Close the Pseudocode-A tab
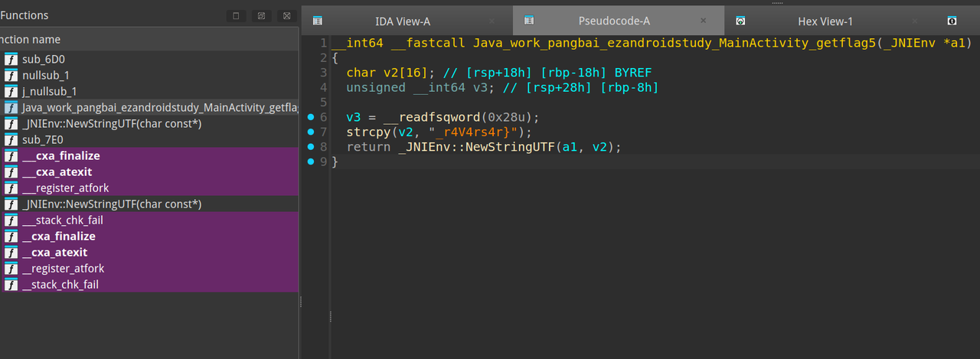 point(703,21)
